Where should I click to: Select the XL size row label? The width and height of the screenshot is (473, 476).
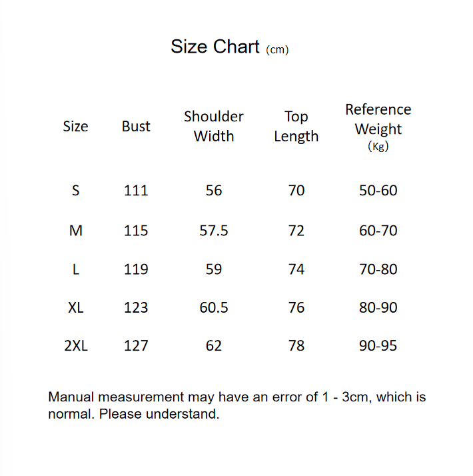tap(75, 307)
